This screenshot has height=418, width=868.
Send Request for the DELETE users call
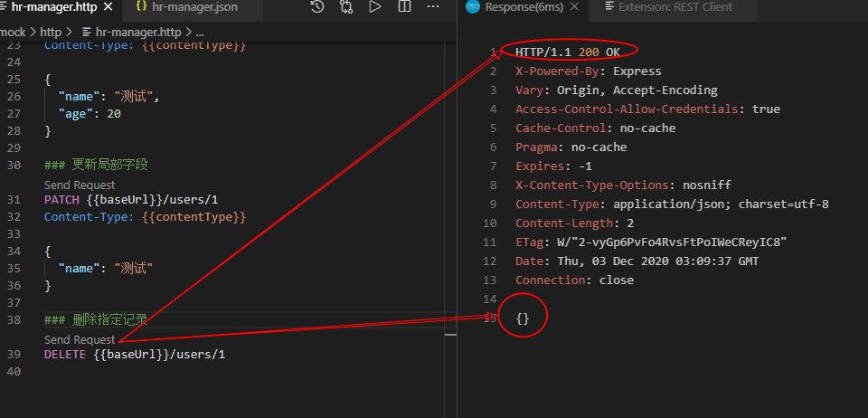point(80,339)
